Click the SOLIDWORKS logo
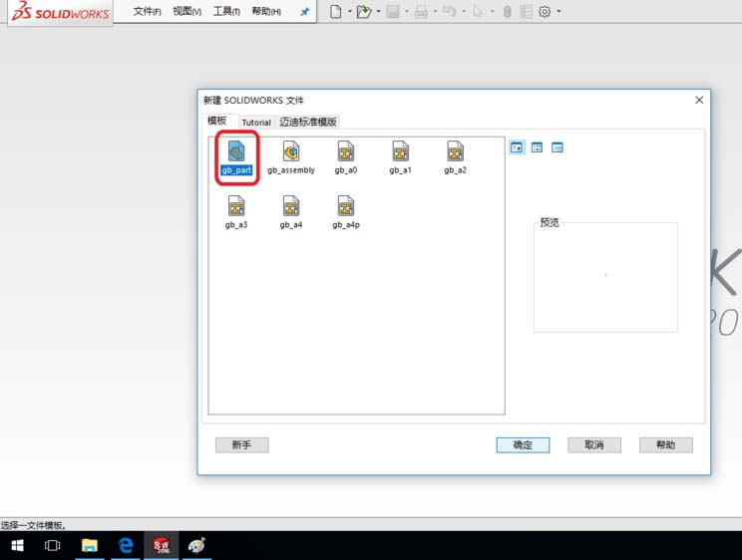This screenshot has width=742, height=560. pos(60,12)
